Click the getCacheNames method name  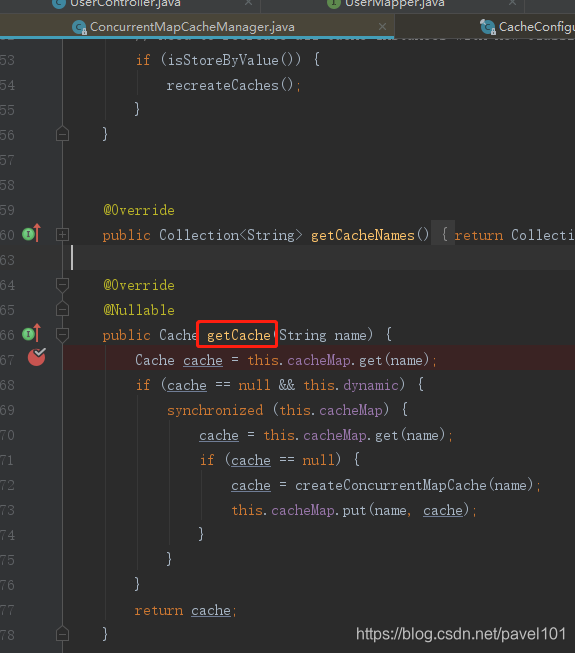coord(363,236)
